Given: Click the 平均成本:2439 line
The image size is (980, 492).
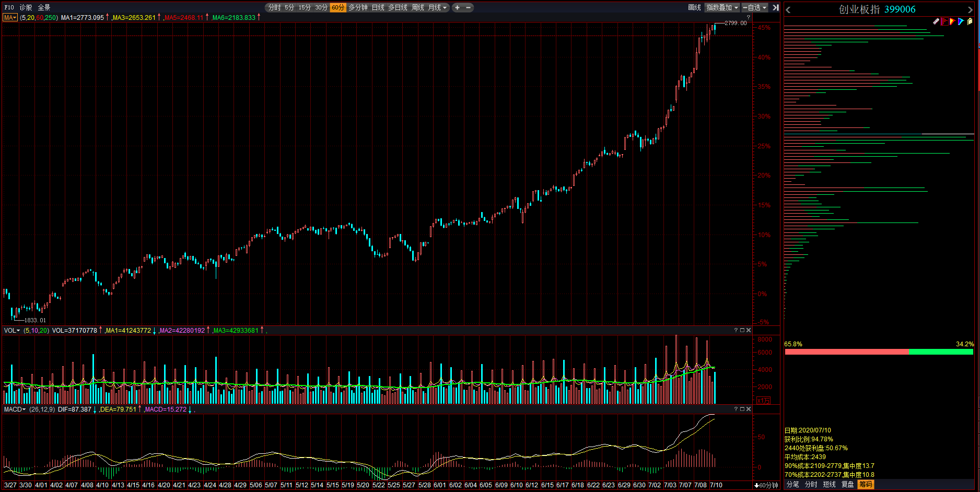Looking at the screenshot, I should [x=805, y=457].
